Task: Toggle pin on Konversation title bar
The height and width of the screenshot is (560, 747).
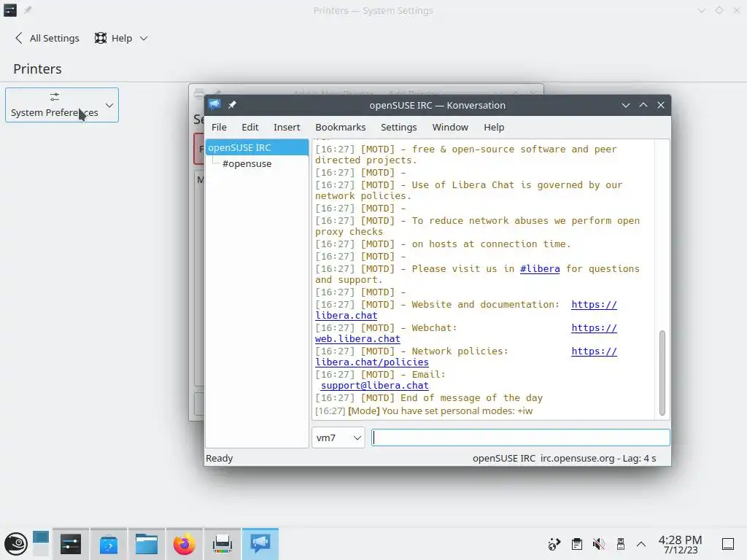Action: (232, 105)
